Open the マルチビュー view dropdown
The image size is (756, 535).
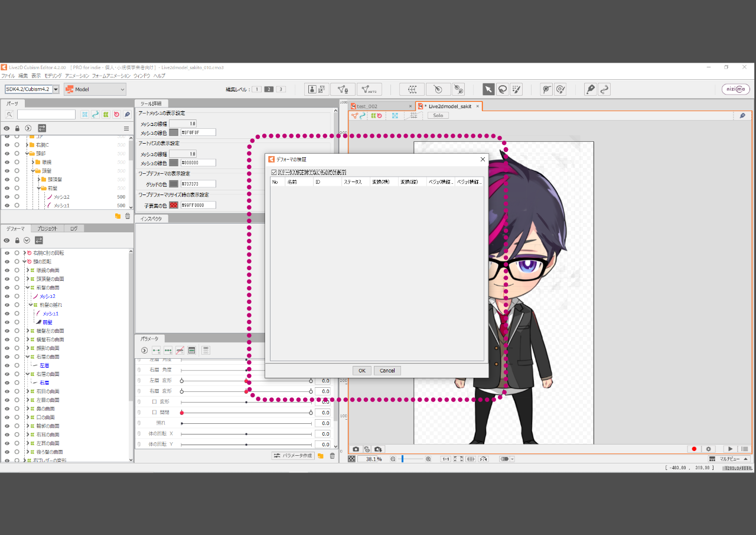729,459
